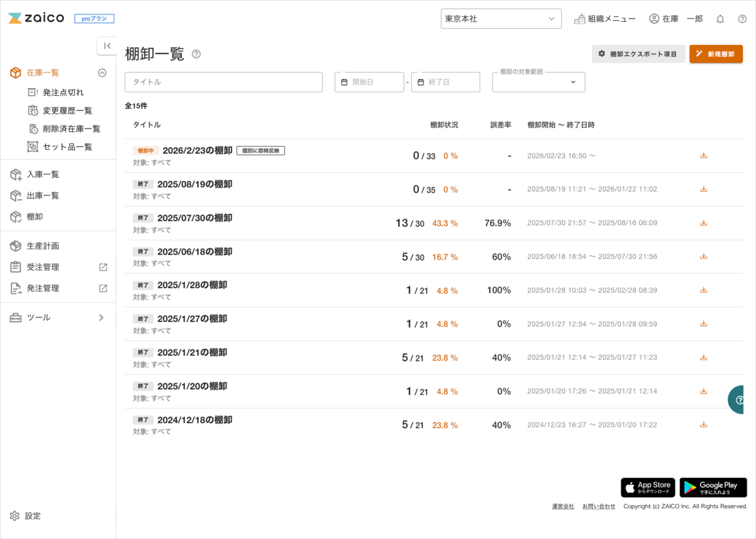Click 棚卸エクスポート項目 button
Screen dimensions: 756x539
638,54
